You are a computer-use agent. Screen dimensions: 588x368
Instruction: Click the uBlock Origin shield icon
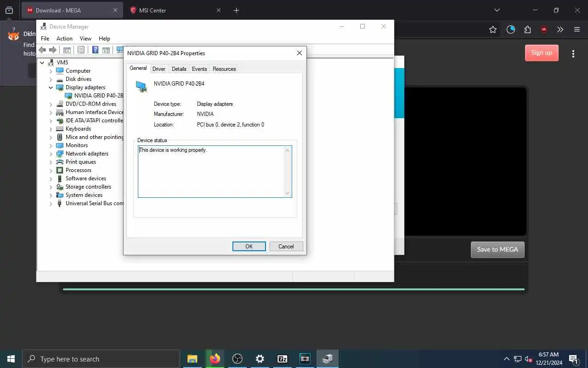(x=544, y=29)
